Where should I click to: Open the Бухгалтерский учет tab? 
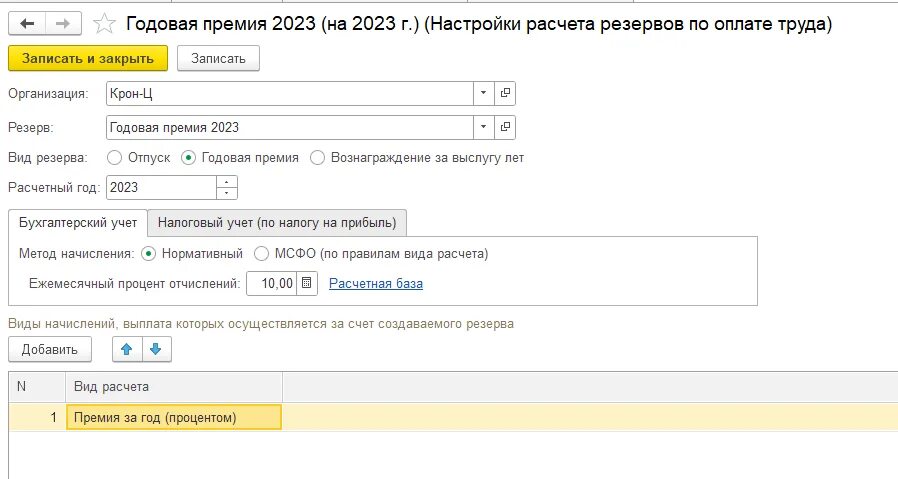(78, 222)
